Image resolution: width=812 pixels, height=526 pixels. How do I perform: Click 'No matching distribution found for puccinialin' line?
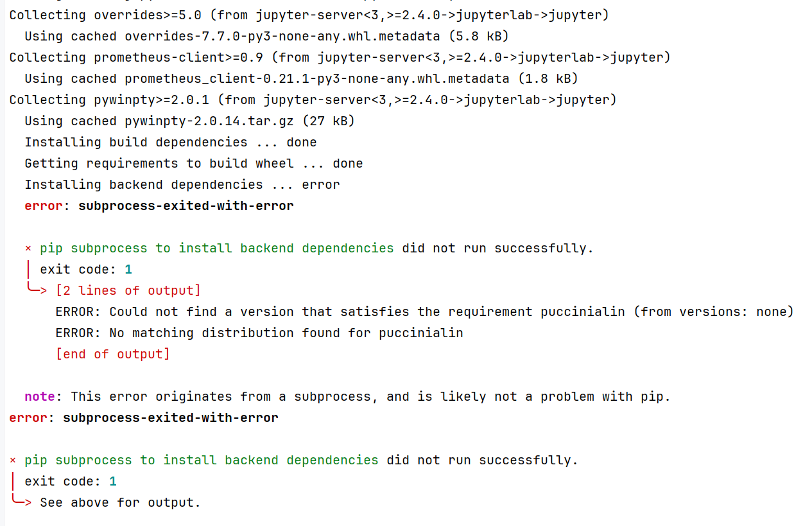259,333
